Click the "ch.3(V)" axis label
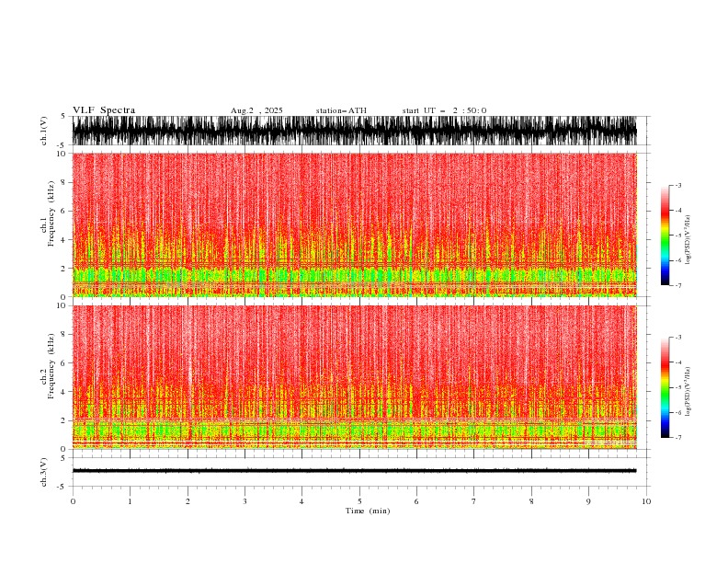Image resolution: width=728 pixels, height=563 pixels. pyautogui.click(x=44, y=472)
